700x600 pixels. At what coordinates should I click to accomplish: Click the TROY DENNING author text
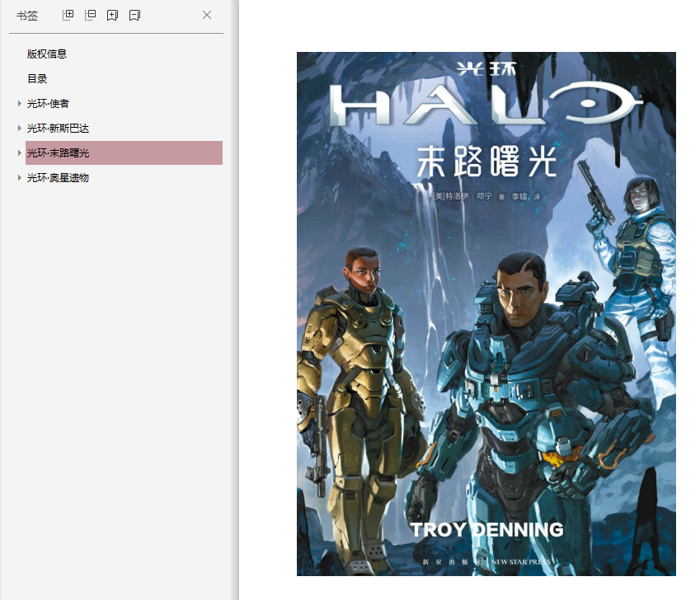coord(486,529)
